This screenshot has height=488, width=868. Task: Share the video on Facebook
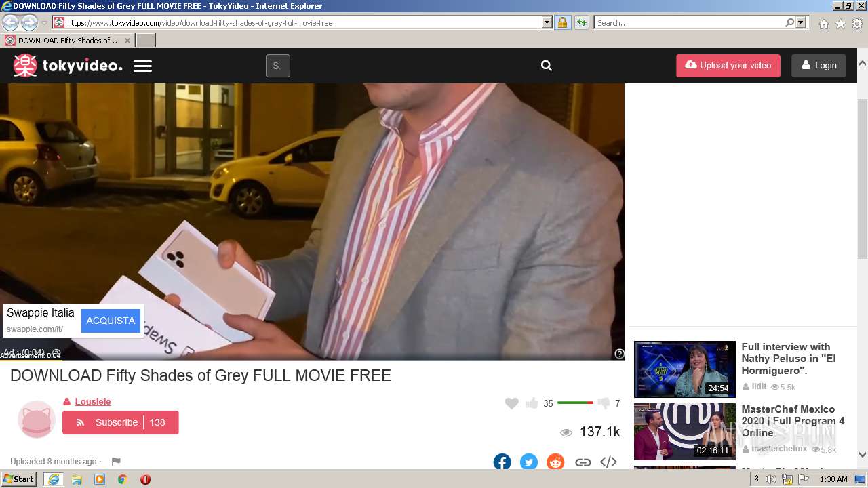[502, 462]
